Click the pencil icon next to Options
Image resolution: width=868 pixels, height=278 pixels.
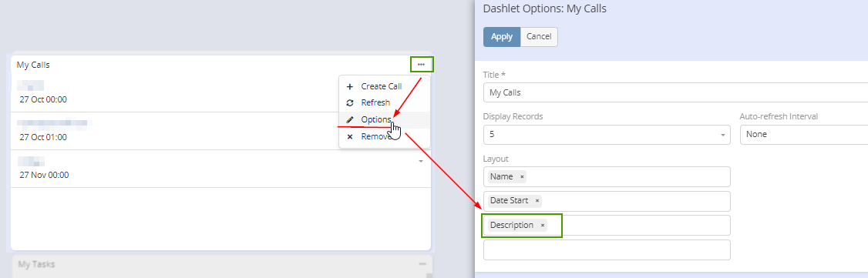349,120
